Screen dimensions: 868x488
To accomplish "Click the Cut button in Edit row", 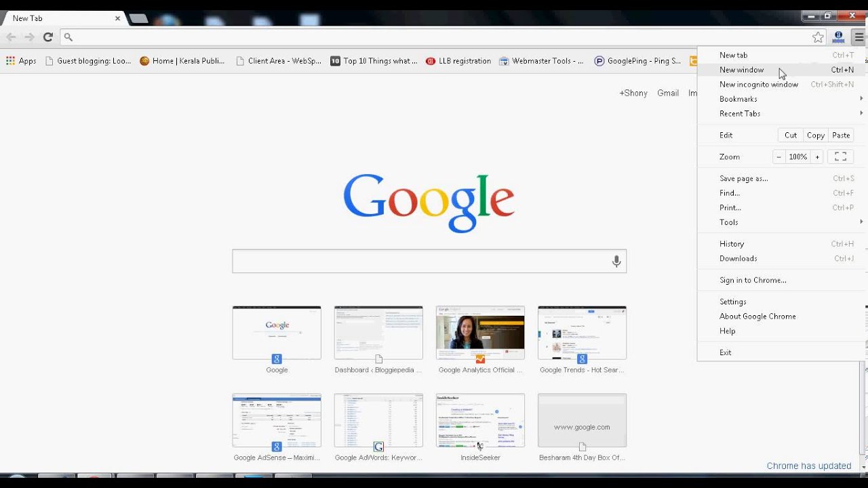I will [791, 136].
